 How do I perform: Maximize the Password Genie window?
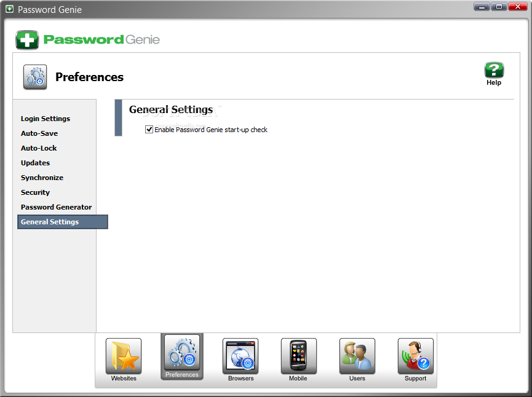point(499,6)
